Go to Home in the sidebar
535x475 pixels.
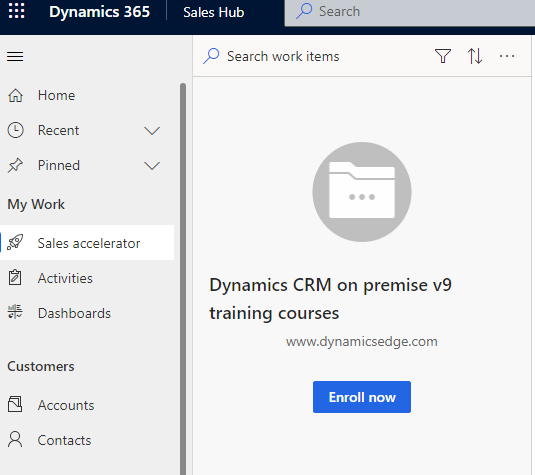pyautogui.click(x=87, y=95)
